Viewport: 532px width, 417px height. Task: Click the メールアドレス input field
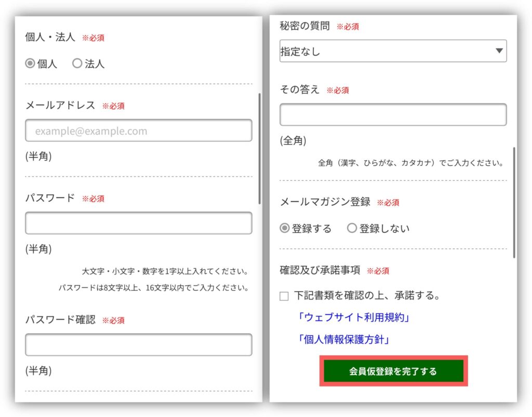tap(138, 131)
